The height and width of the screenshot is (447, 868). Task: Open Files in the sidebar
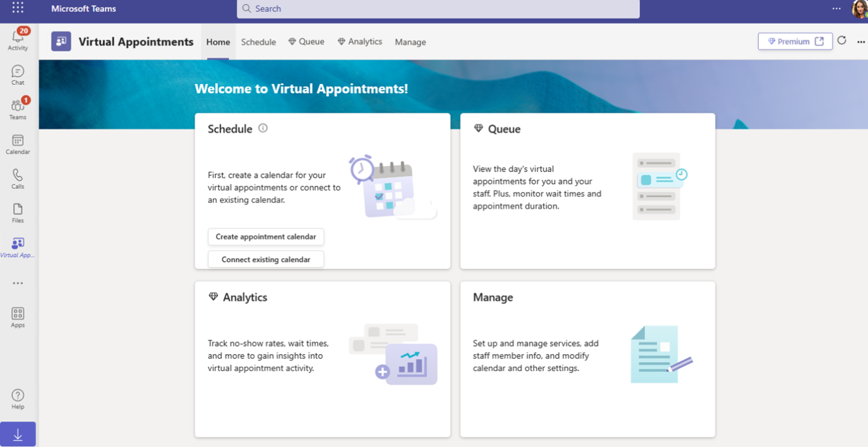(x=18, y=213)
